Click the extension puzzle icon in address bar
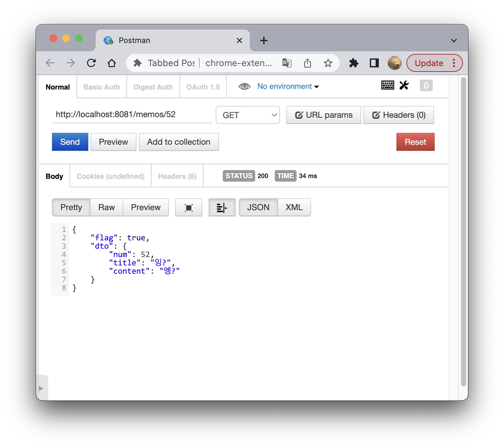This screenshot has width=504, height=448. pyautogui.click(x=137, y=63)
